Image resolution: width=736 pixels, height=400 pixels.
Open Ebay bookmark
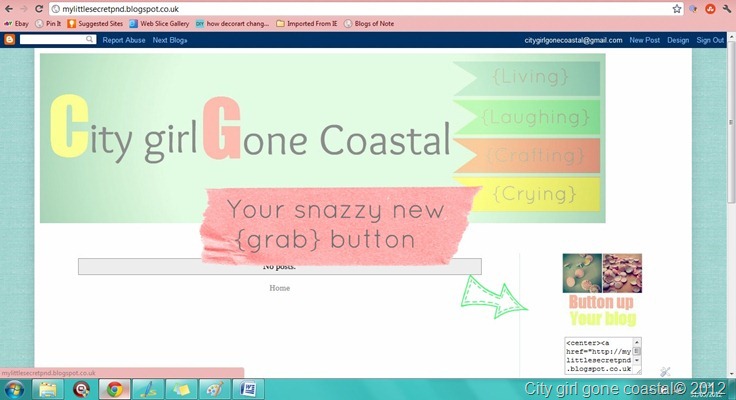(16, 23)
